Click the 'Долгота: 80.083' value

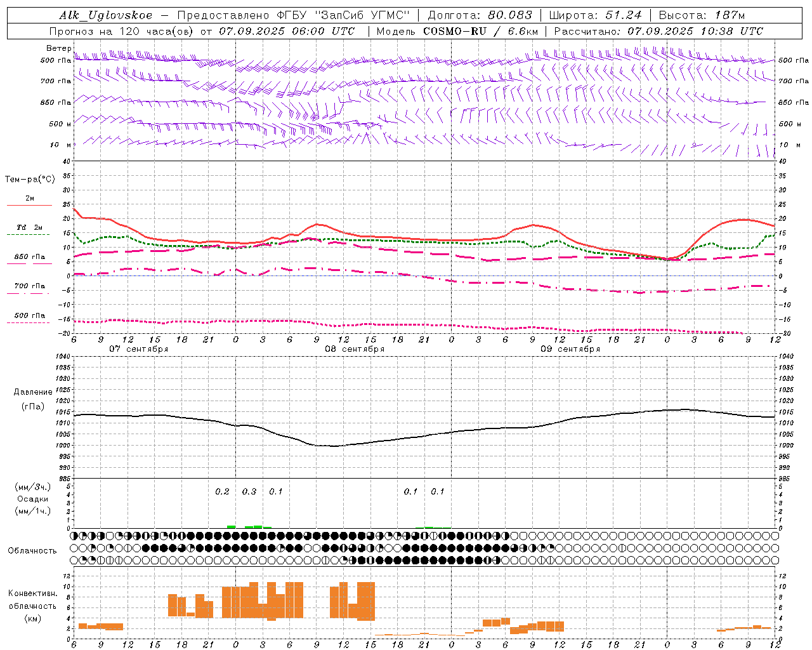[x=480, y=15]
